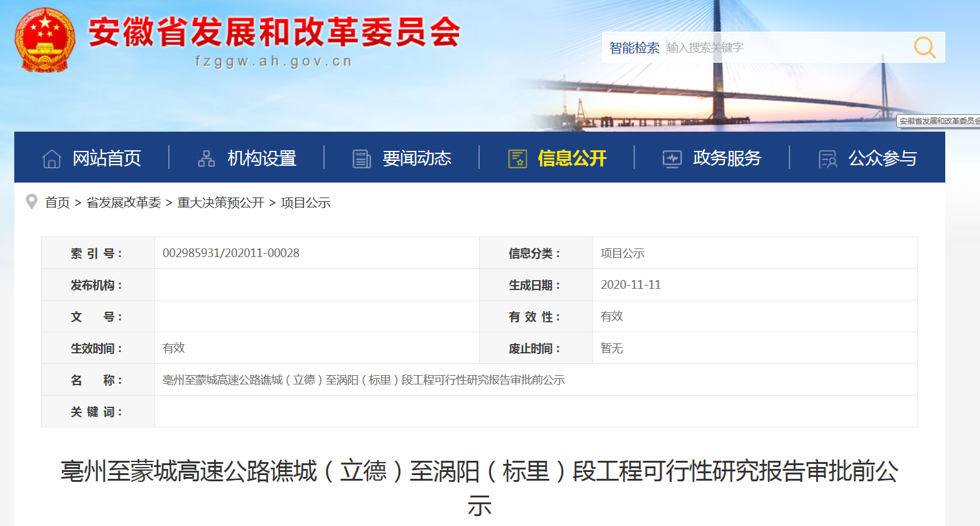Click the org chart icon beside 机构设置

click(206, 159)
